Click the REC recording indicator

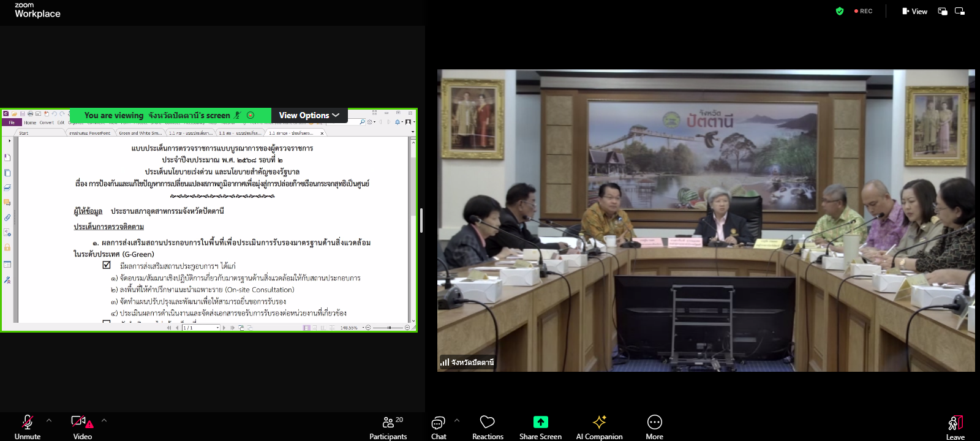pos(864,11)
